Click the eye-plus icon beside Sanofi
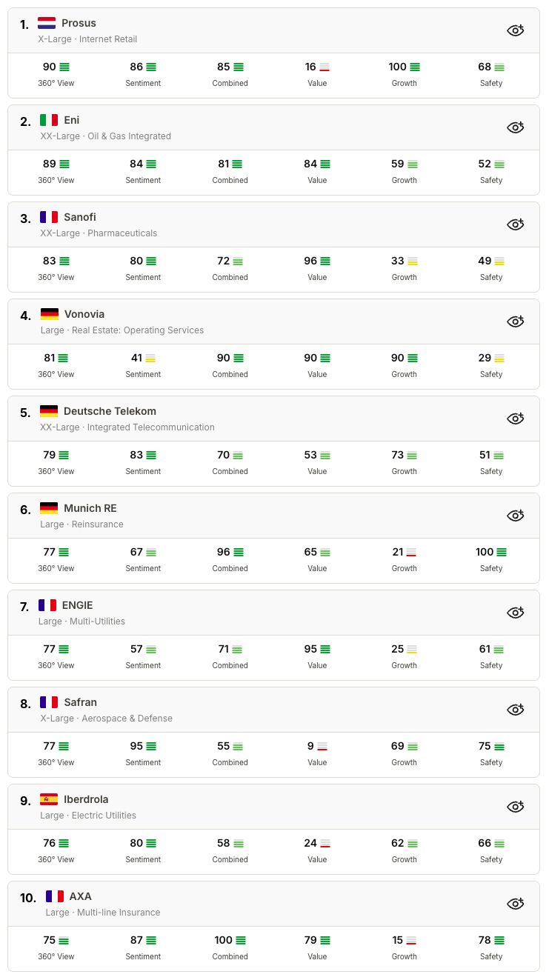The image size is (549, 980). click(x=515, y=224)
